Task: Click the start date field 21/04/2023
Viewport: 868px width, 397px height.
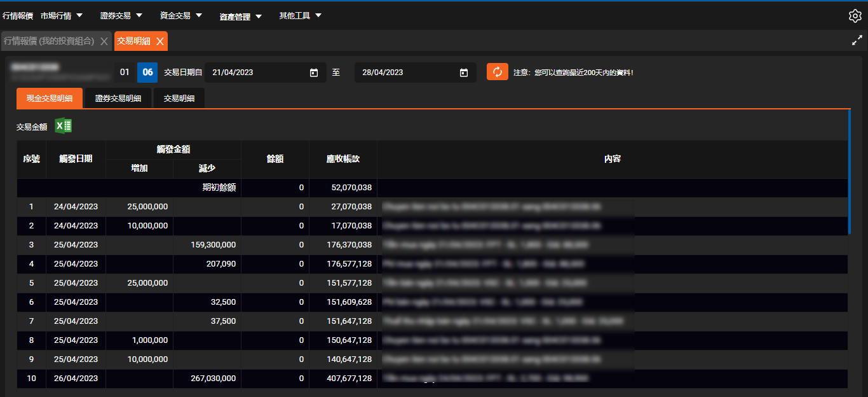Action: coord(257,73)
